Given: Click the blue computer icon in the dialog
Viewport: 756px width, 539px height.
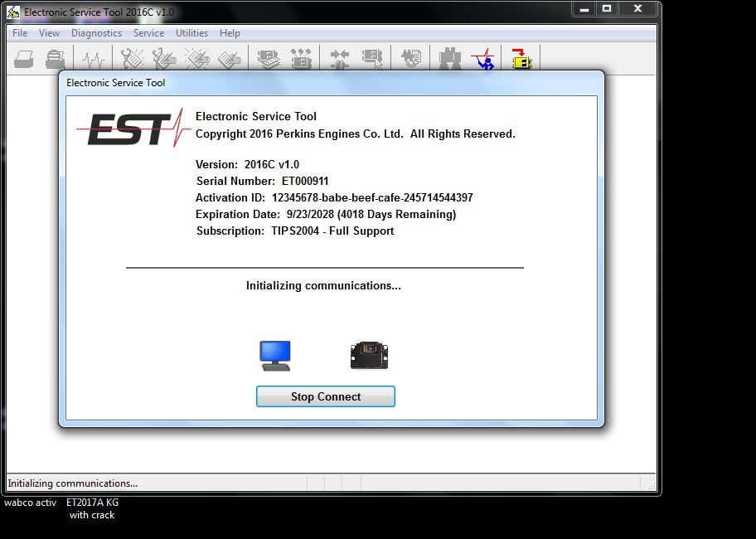Looking at the screenshot, I should tap(275, 356).
